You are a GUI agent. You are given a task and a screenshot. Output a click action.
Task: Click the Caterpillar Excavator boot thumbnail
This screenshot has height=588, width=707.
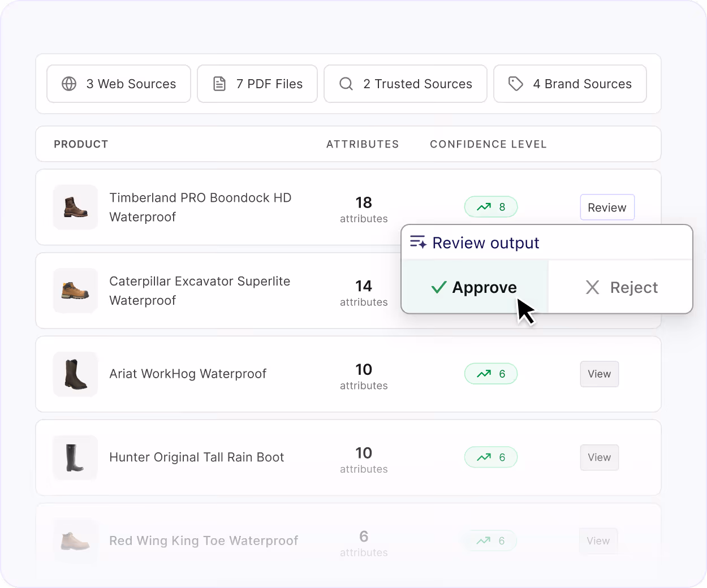point(75,291)
